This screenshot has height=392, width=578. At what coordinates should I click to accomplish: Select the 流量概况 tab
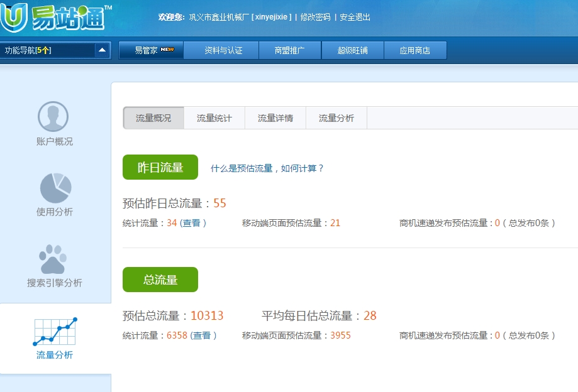tap(153, 118)
